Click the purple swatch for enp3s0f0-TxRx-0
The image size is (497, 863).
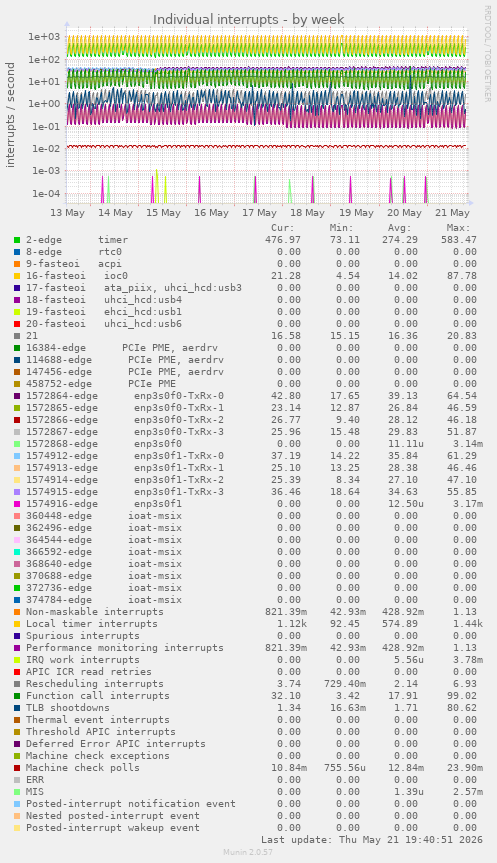(x=17, y=396)
